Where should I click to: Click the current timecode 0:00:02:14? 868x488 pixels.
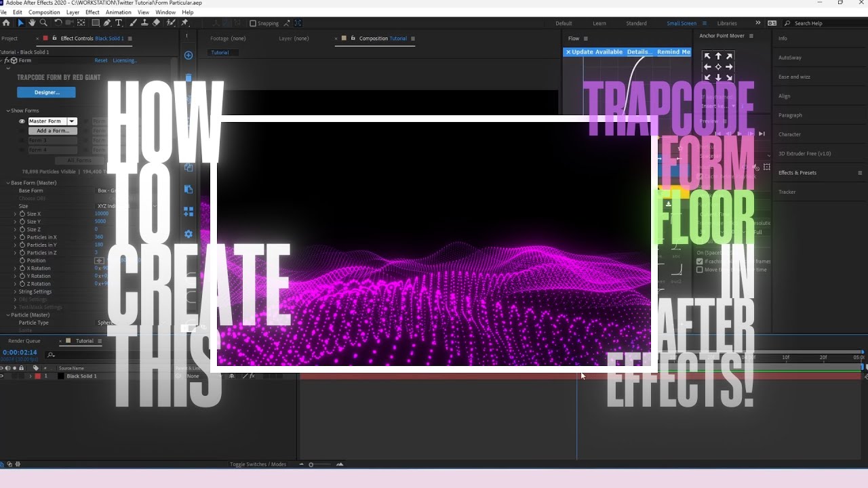(20, 352)
